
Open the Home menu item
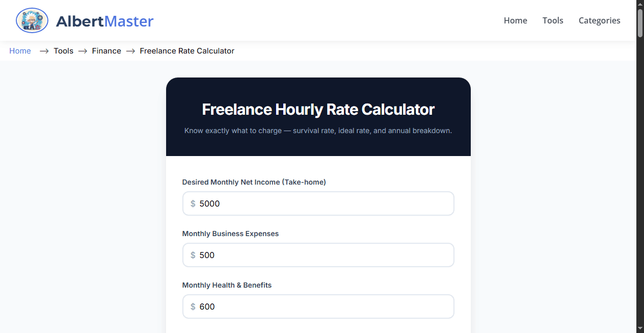click(x=515, y=20)
